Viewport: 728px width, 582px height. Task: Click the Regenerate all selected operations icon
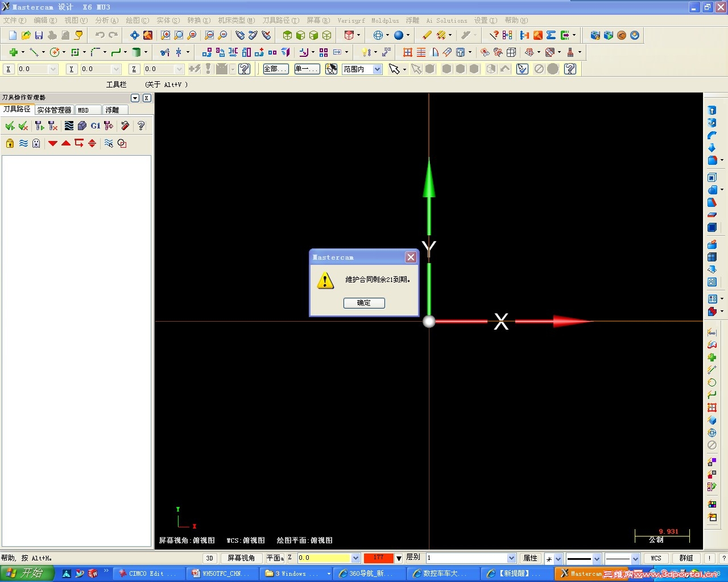pos(40,126)
